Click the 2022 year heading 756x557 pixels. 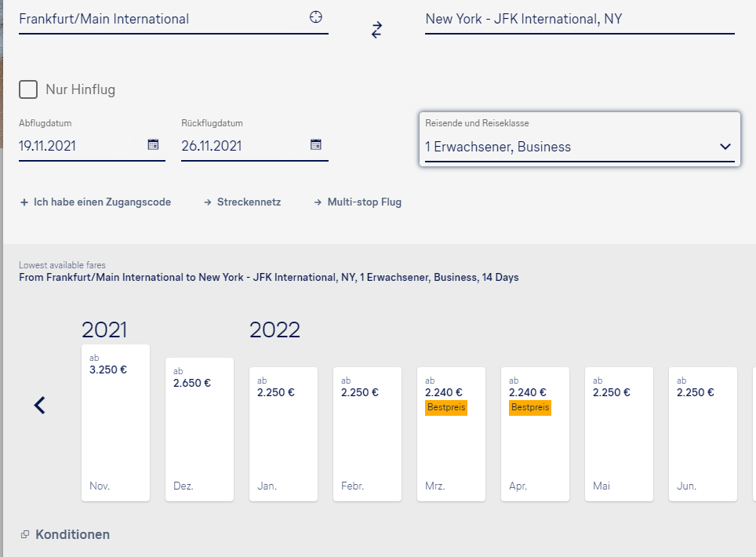pos(274,330)
